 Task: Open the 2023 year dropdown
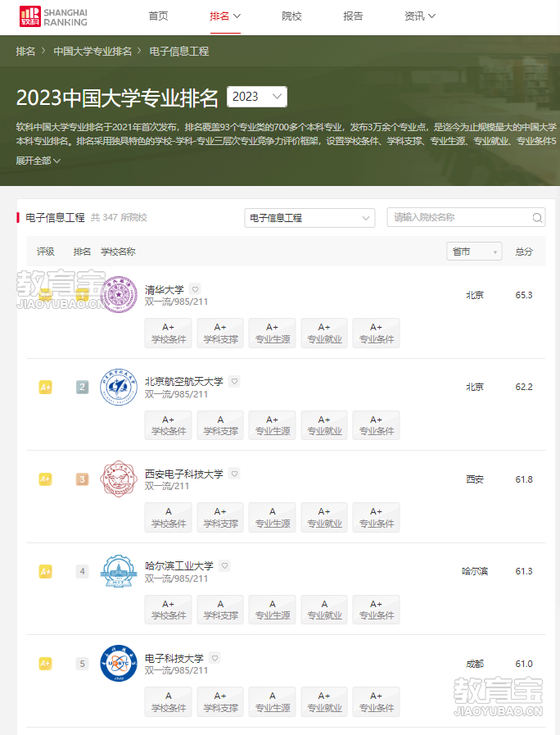pyautogui.click(x=257, y=97)
